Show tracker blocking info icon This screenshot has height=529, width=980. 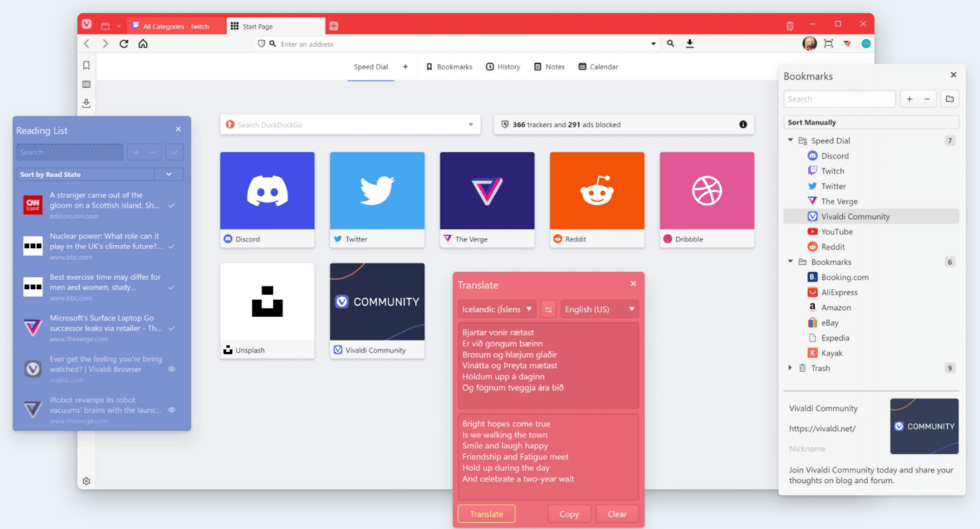tap(743, 125)
